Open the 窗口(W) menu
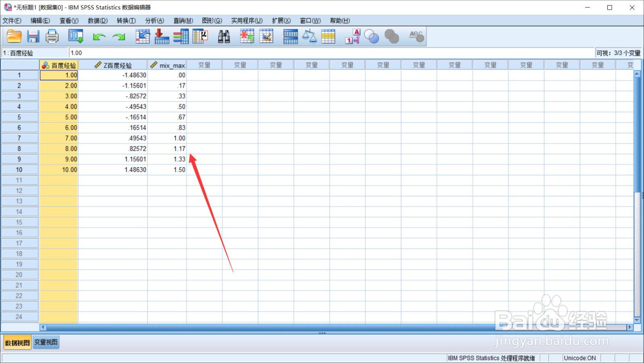 coord(310,21)
